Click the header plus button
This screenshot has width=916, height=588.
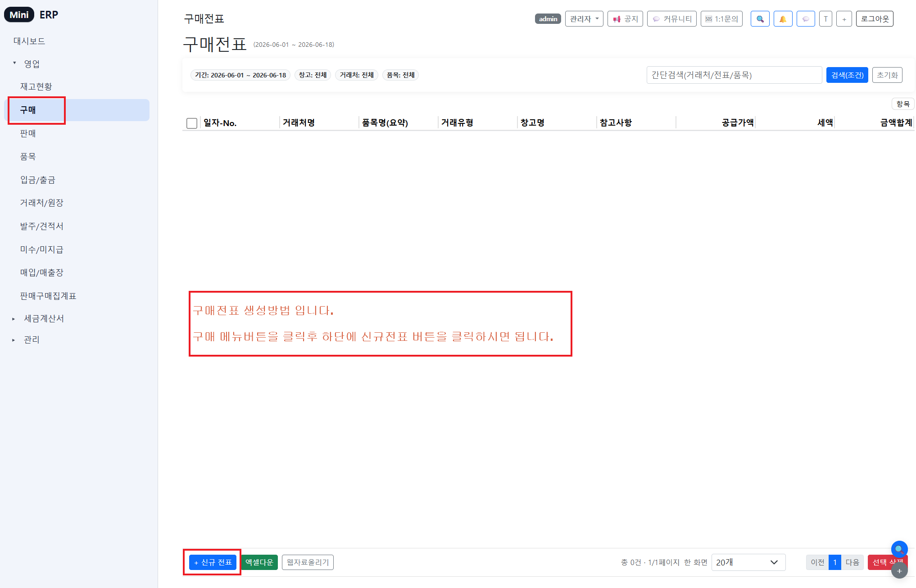click(844, 19)
